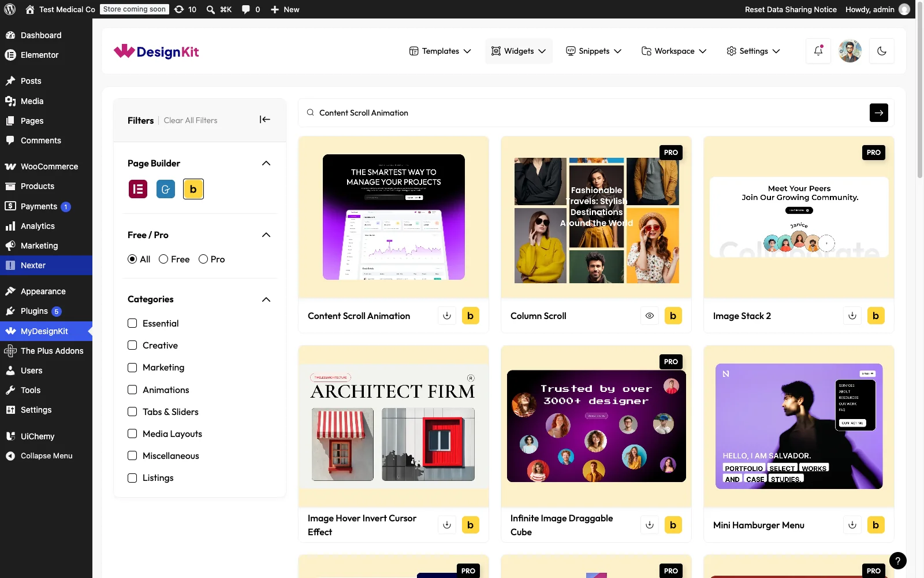Image resolution: width=924 pixels, height=578 pixels.
Task: Open the Templates dropdown
Action: [440, 51]
